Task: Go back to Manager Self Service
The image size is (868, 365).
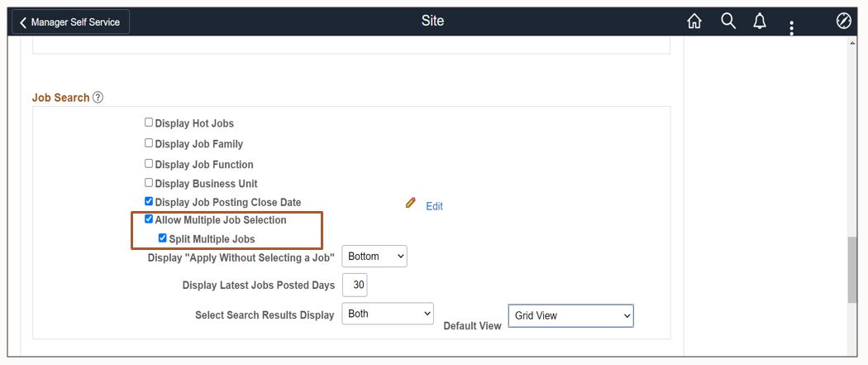Action: point(70,22)
